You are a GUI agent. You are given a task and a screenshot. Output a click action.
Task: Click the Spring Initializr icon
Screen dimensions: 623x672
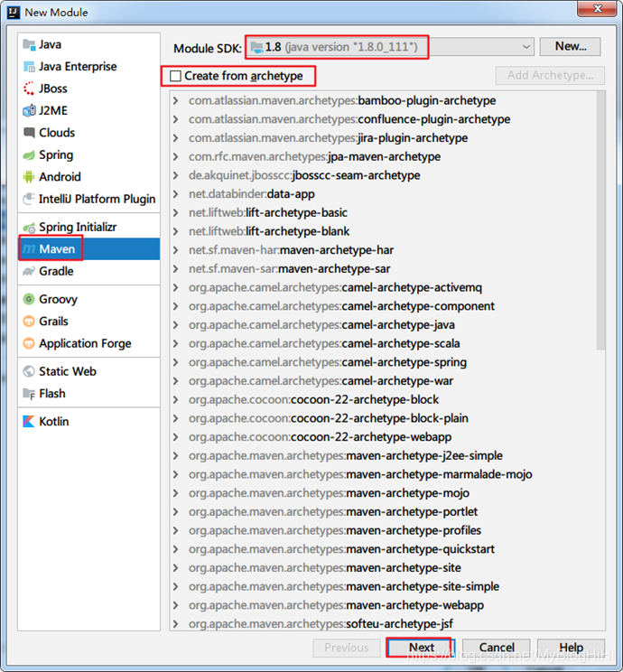pos(29,227)
